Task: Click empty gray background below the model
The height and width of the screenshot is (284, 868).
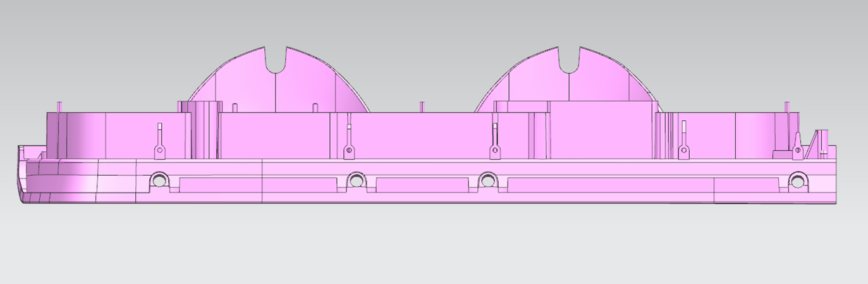Action: point(434,247)
